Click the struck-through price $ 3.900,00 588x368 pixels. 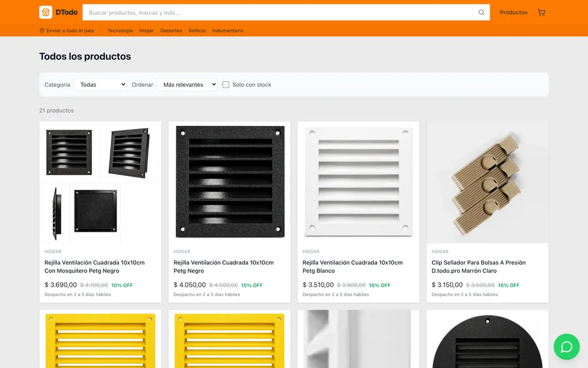pyautogui.click(x=351, y=285)
